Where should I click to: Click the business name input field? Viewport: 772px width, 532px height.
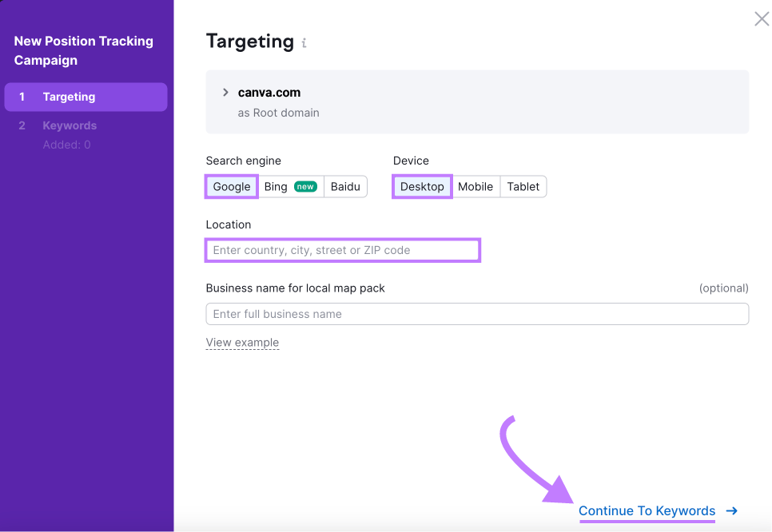477,314
